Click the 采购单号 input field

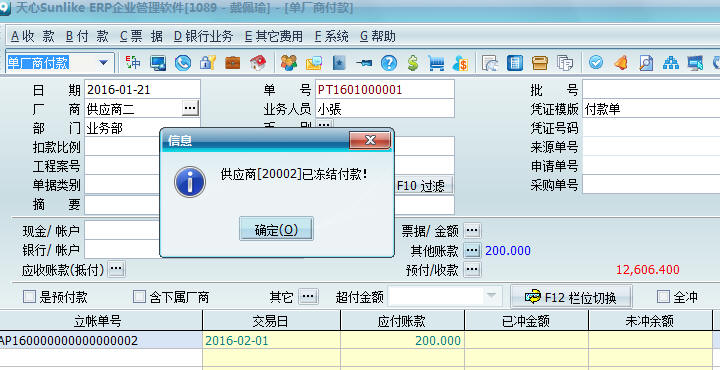click(x=651, y=185)
